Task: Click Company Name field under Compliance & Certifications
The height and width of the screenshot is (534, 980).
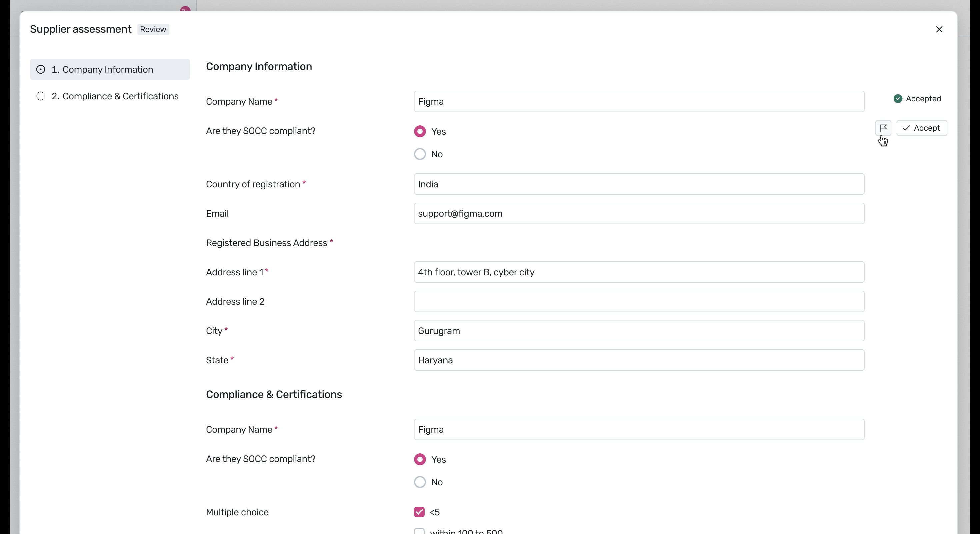Action: (x=639, y=429)
